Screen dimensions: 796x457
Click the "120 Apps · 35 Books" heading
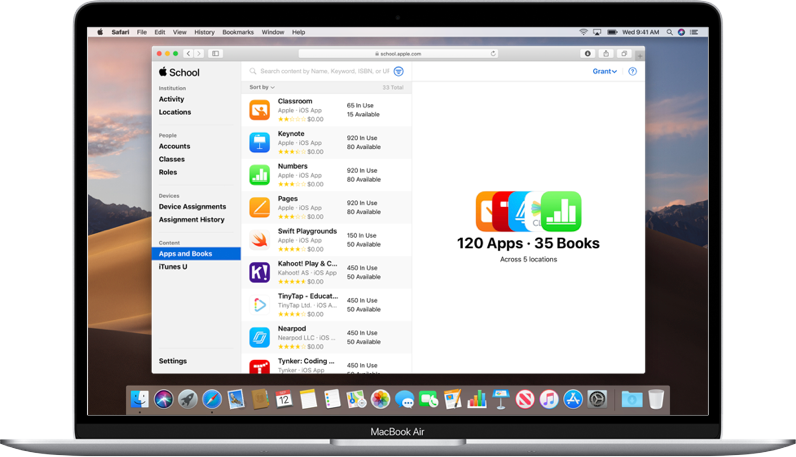tap(528, 243)
